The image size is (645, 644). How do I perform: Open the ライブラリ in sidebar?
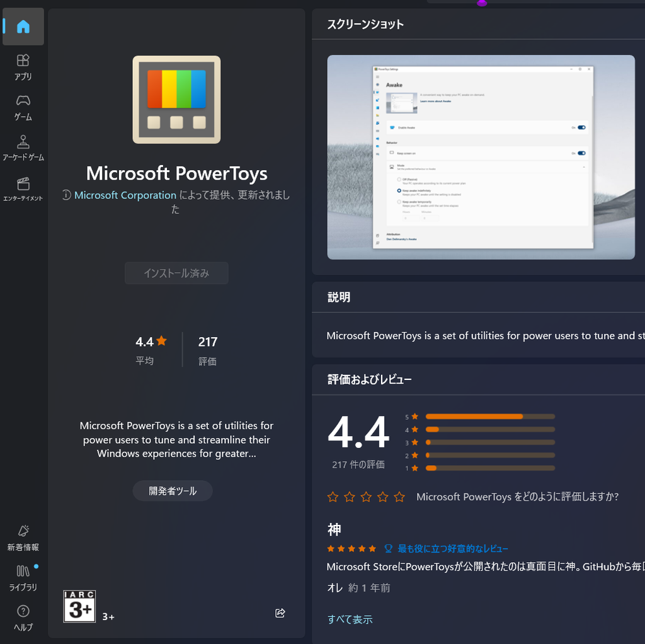pyautogui.click(x=23, y=578)
